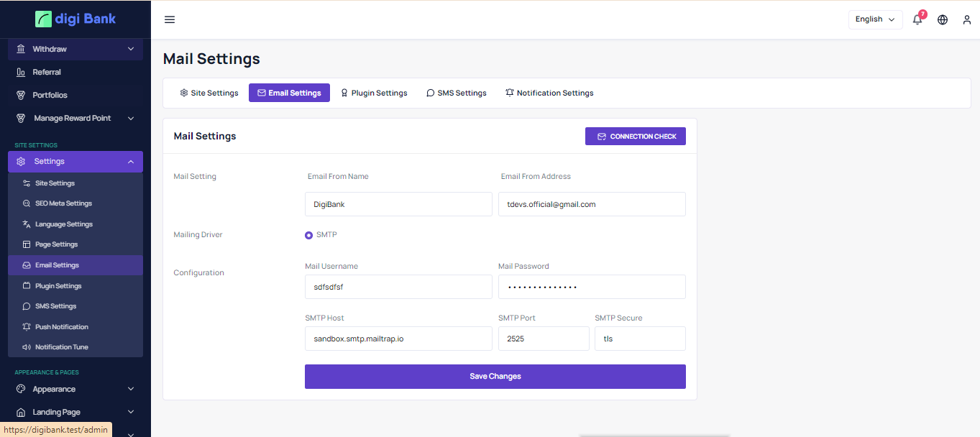Click the digi Bank logo
980x437 pixels.
75,19
